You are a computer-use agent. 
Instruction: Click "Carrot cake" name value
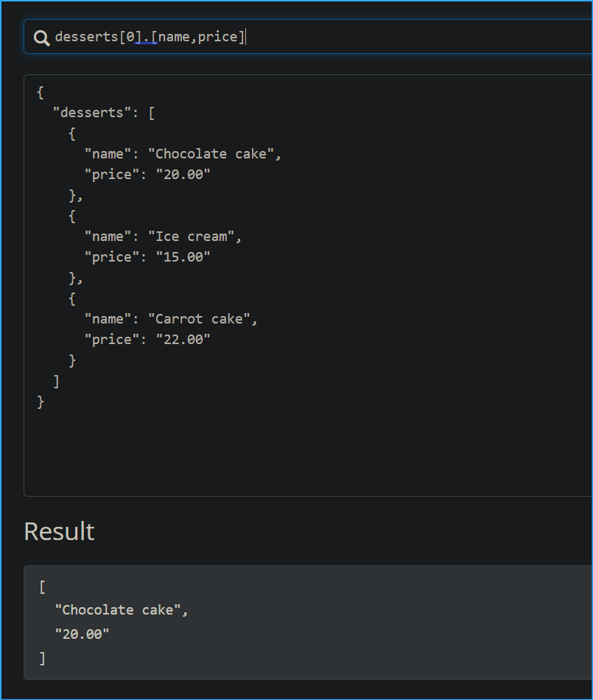(x=203, y=319)
